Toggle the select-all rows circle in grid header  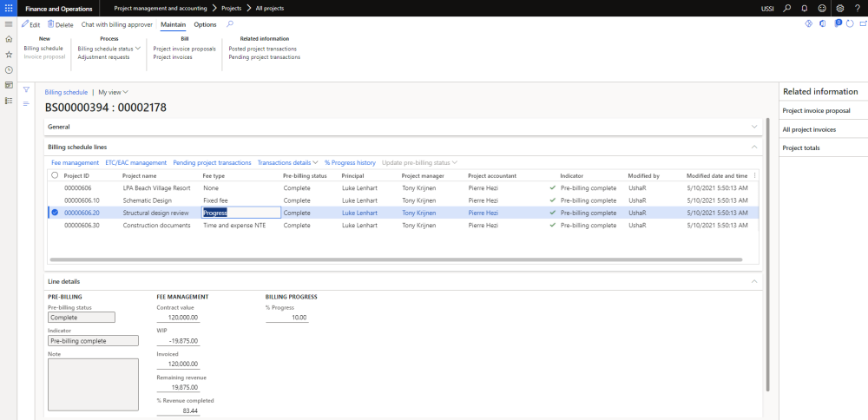click(x=55, y=175)
